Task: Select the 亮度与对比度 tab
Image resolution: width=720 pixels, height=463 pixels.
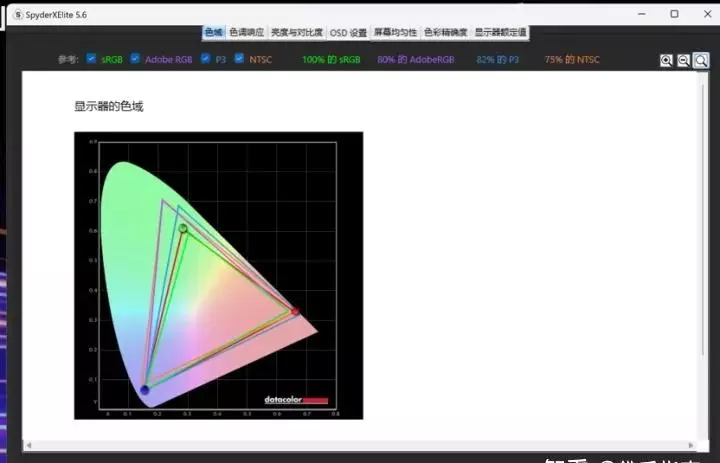Action: (297, 33)
